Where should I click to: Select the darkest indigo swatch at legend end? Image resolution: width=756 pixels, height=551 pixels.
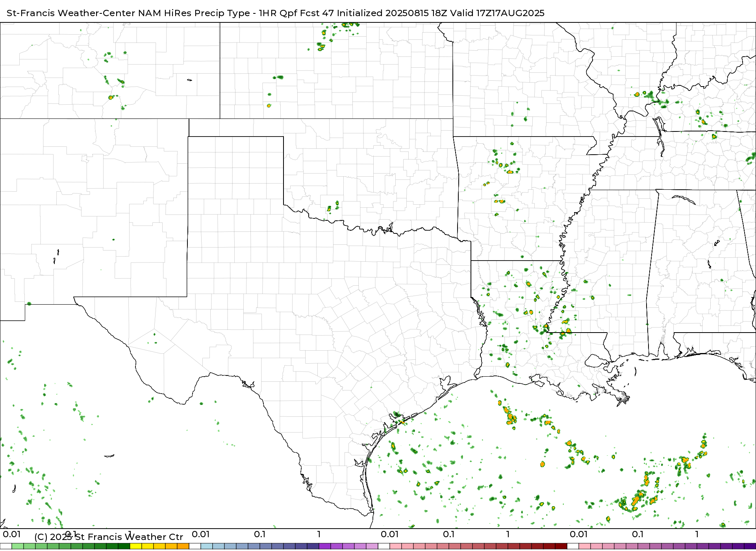coord(750,546)
